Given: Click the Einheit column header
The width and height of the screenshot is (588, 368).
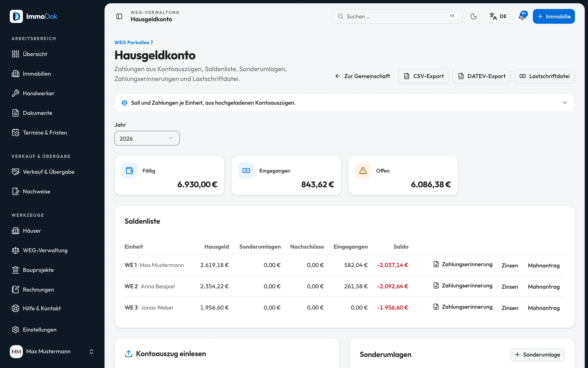Looking at the screenshot, I should (134, 247).
